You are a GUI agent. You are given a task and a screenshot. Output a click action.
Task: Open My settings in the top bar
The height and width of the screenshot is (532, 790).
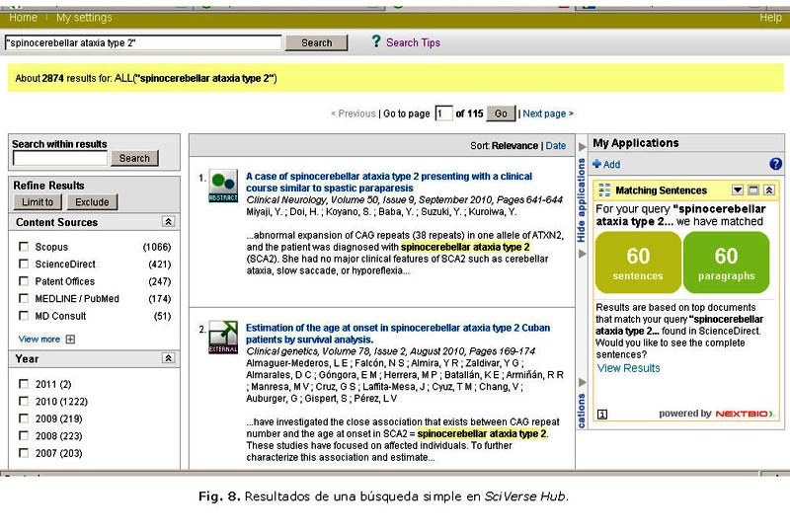point(84,18)
